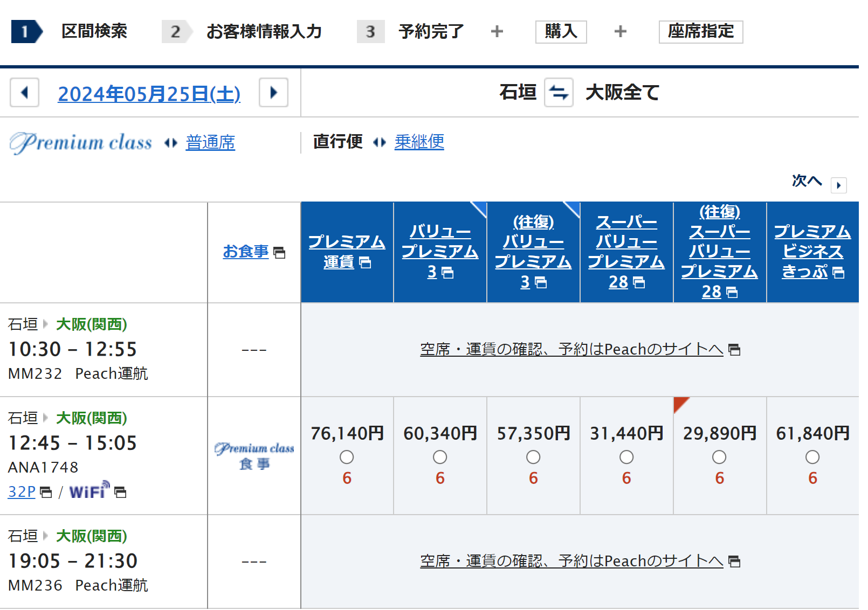Select the 61,840円 プレミアムビジネスきっぷ radio
The image size is (868, 610).
click(812, 457)
